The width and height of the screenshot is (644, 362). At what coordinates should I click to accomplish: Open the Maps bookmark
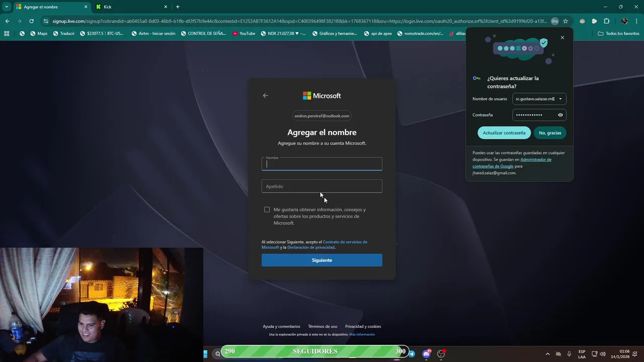pos(39,34)
